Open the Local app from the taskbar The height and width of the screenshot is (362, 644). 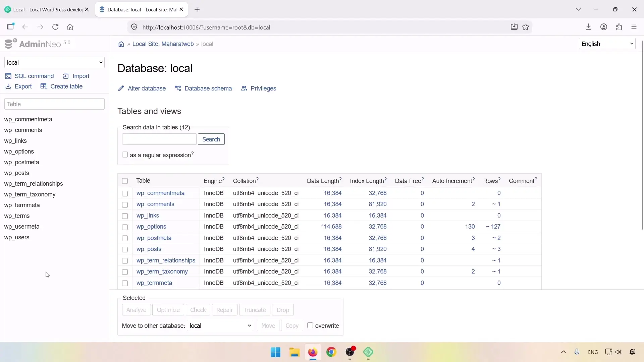[368, 352]
